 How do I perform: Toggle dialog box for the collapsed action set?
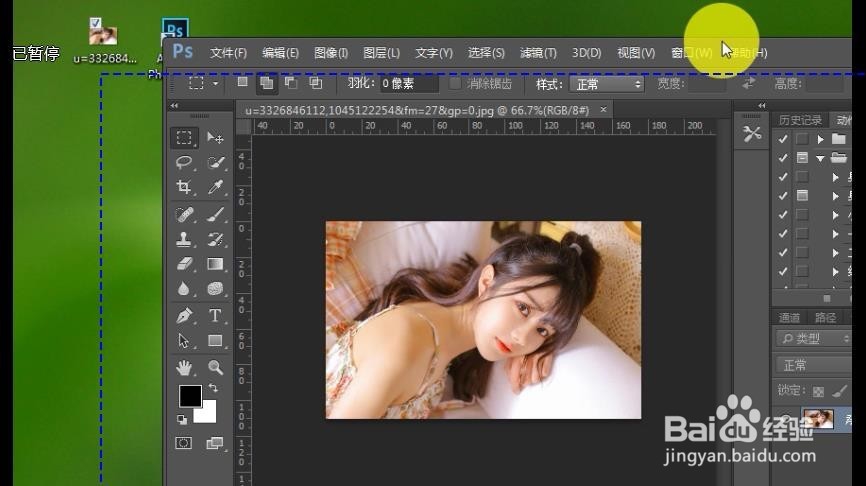tap(802, 139)
